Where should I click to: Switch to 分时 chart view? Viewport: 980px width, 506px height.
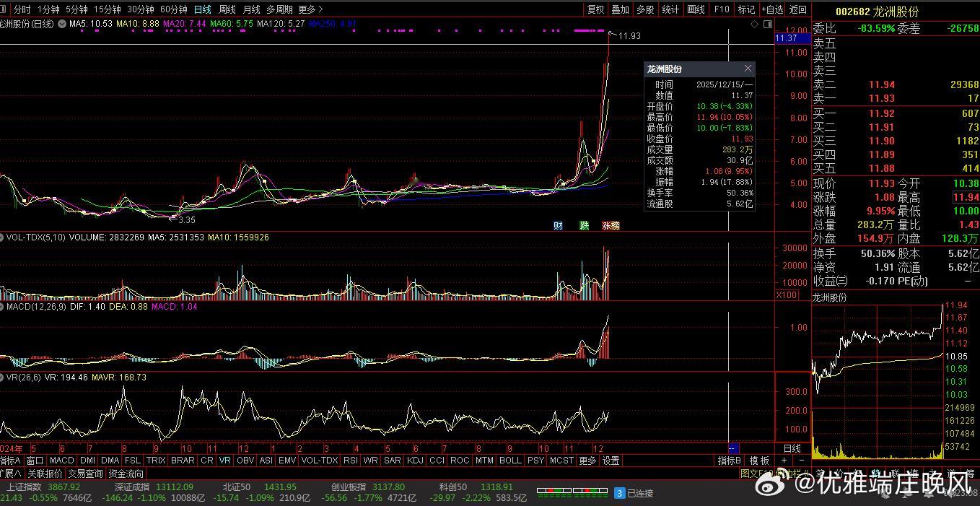[x=22, y=9]
